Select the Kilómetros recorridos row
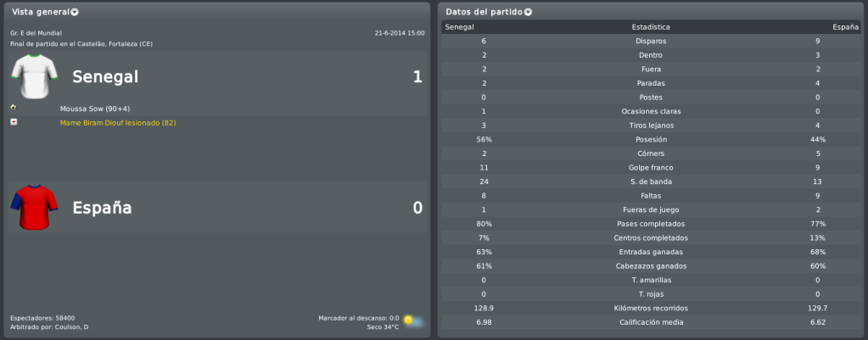The height and width of the screenshot is (340, 868). [x=651, y=308]
